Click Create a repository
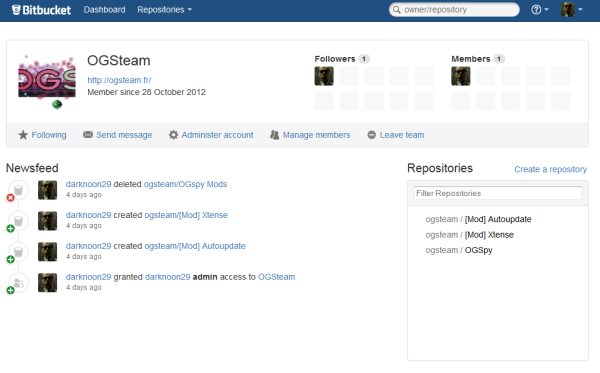 (550, 169)
